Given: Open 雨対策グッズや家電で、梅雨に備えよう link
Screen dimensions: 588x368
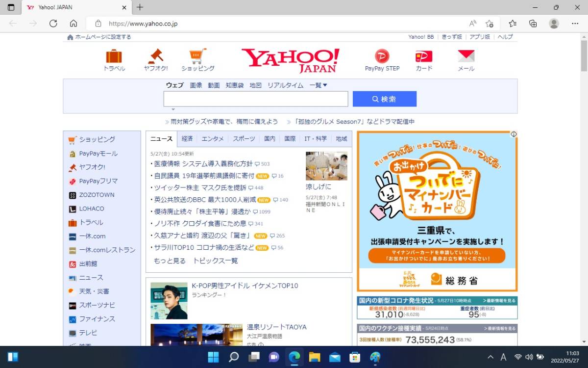Looking at the screenshot, I should point(224,122).
